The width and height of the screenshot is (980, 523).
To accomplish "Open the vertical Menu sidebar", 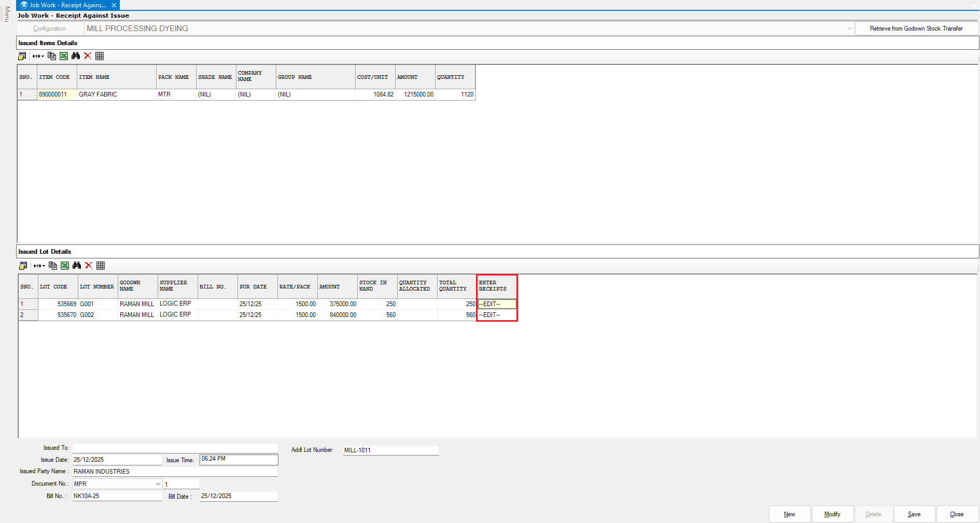I will coord(7,15).
